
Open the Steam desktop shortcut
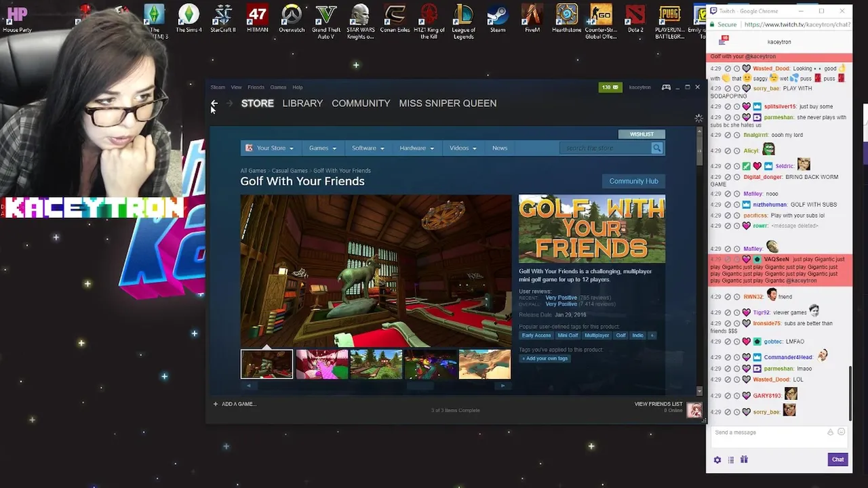click(x=498, y=19)
